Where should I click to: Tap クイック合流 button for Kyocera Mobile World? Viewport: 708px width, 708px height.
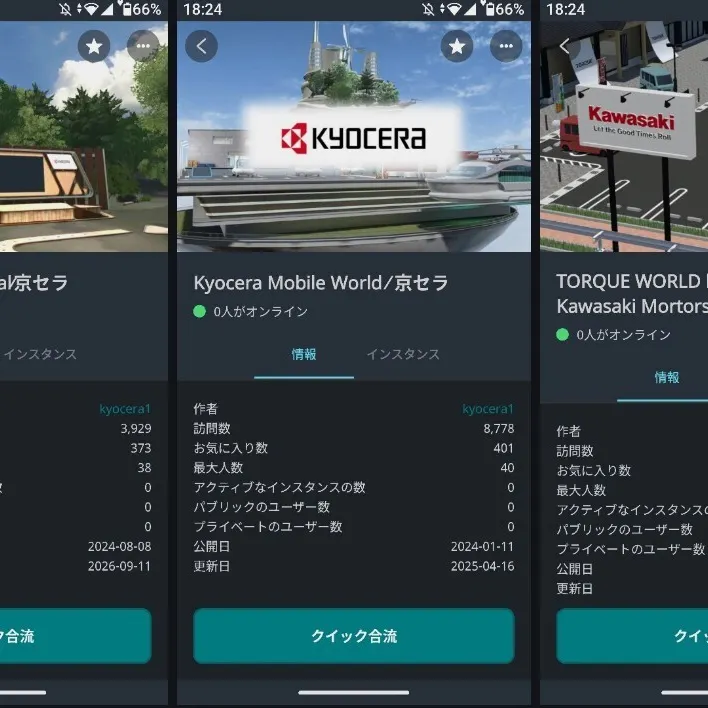(354, 636)
